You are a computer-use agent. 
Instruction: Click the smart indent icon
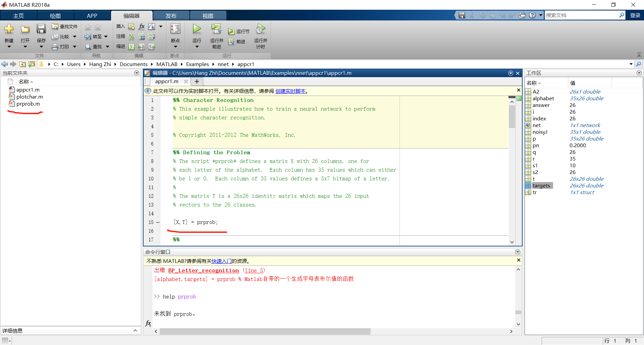pos(131,47)
